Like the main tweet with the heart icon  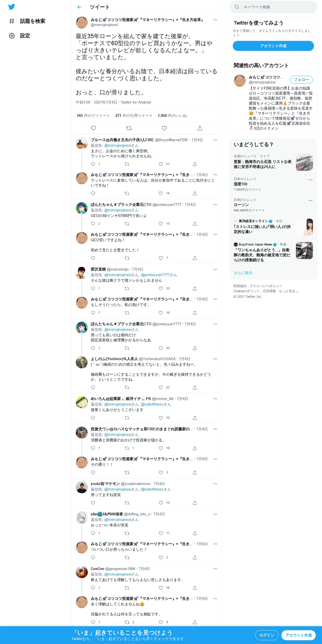(164, 128)
